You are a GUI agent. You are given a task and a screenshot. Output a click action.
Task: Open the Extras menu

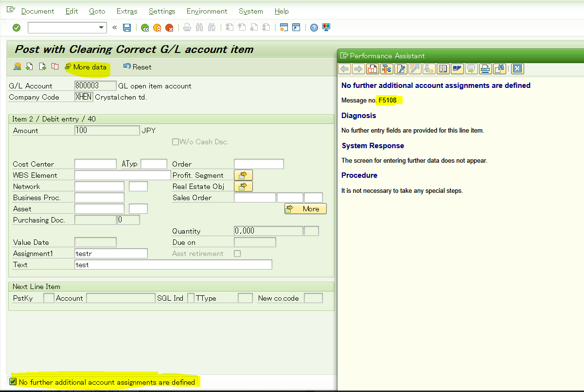pyautogui.click(x=127, y=11)
